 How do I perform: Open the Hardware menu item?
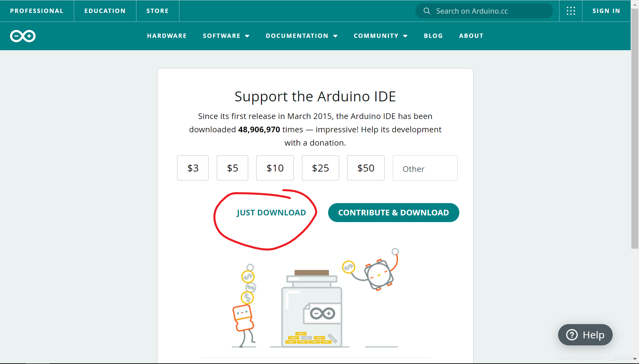point(167,36)
